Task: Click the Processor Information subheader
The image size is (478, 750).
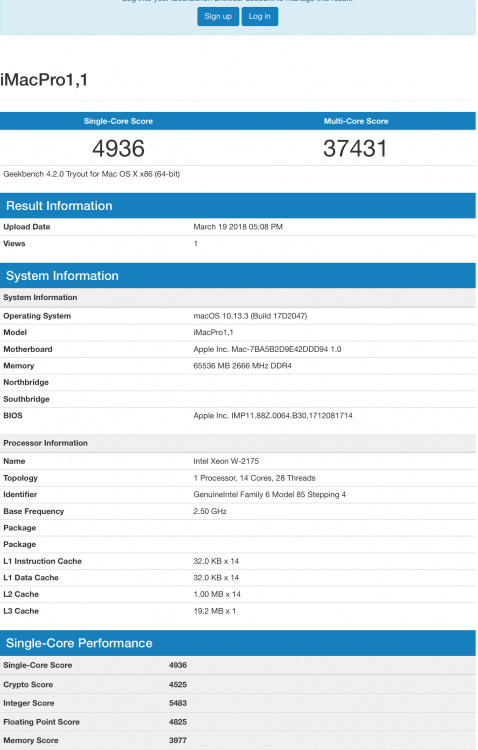Action: [45, 443]
